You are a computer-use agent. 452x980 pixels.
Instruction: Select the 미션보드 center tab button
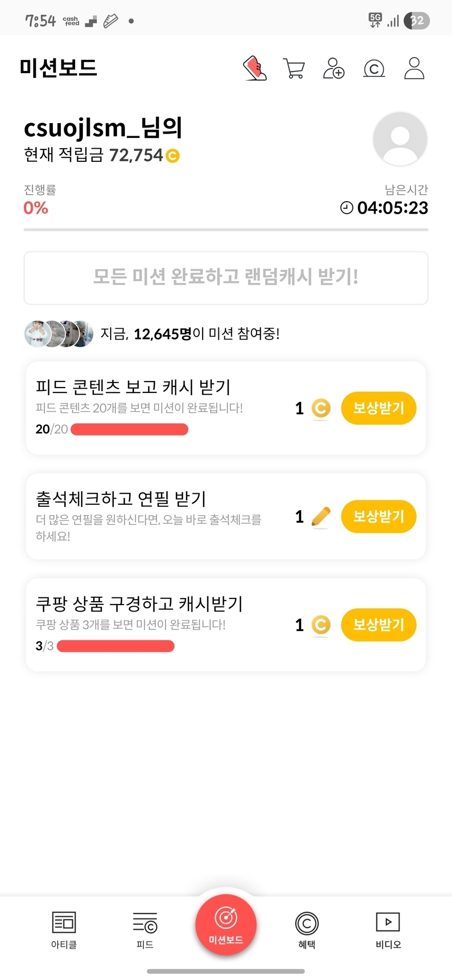click(x=226, y=924)
